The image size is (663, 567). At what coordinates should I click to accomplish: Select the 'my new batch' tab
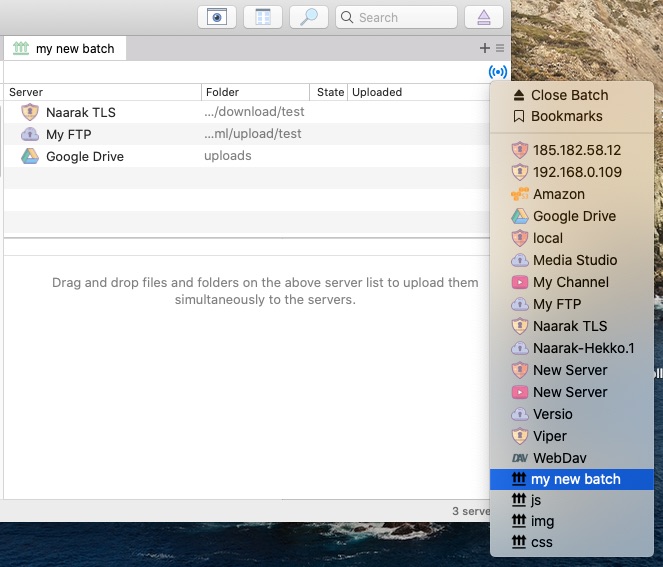pos(65,48)
